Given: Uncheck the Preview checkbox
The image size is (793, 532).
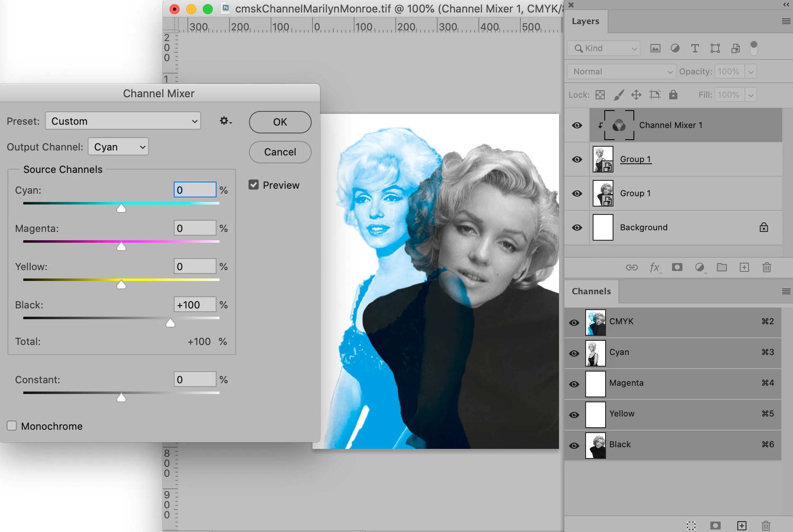Looking at the screenshot, I should [254, 185].
